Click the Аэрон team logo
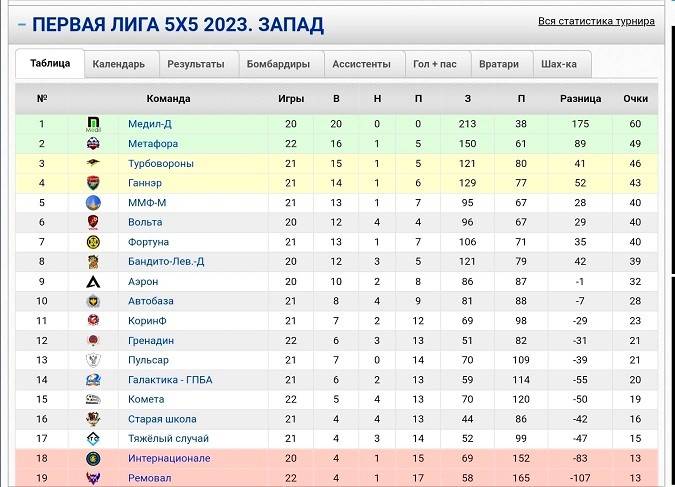The height and width of the screenshot is (487, 675). tap(93, 281)
